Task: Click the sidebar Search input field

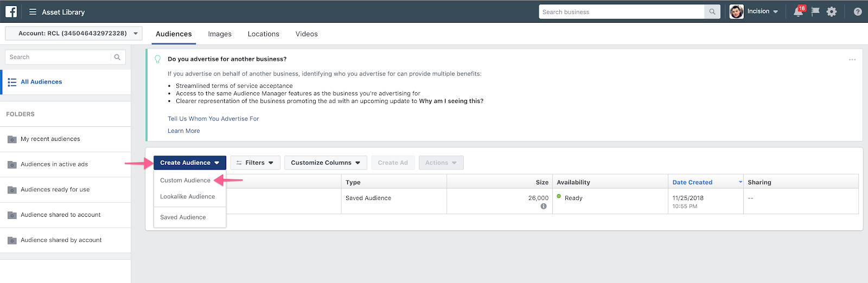Action: tap(58, 57)
